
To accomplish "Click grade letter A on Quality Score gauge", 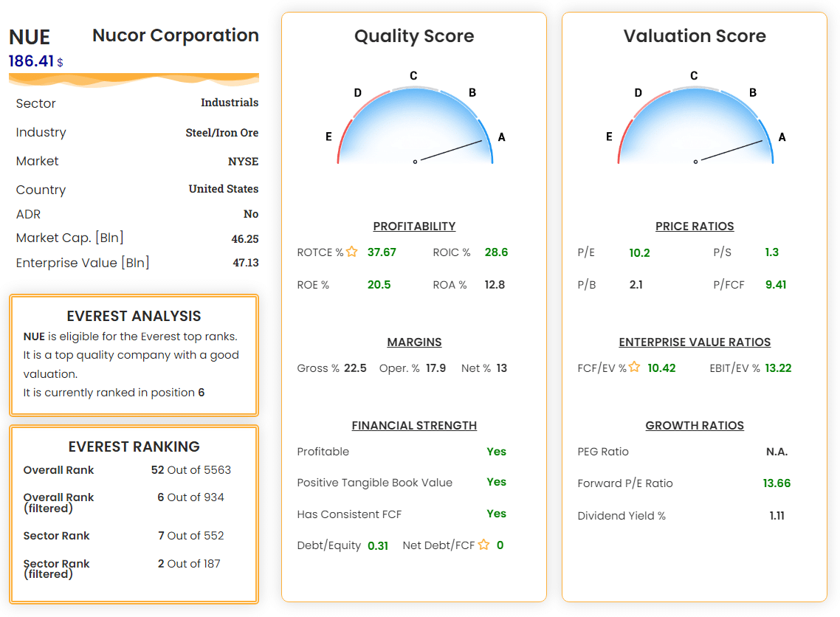I will pyautogui.click(x=501, y=137).
